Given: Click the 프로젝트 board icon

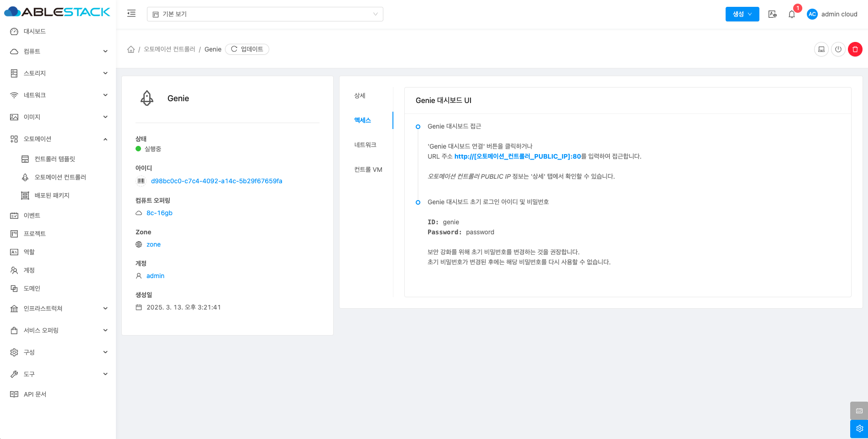Looking at the screenshot, I should 14,234.
